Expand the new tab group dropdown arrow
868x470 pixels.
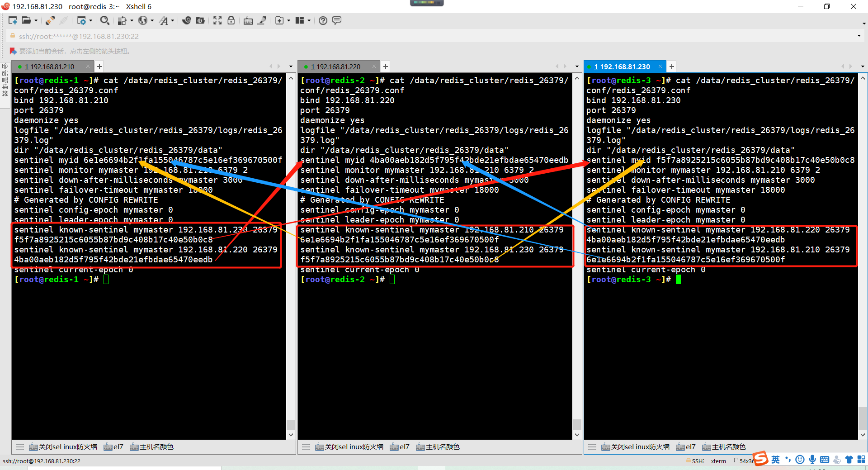(288, 20)
